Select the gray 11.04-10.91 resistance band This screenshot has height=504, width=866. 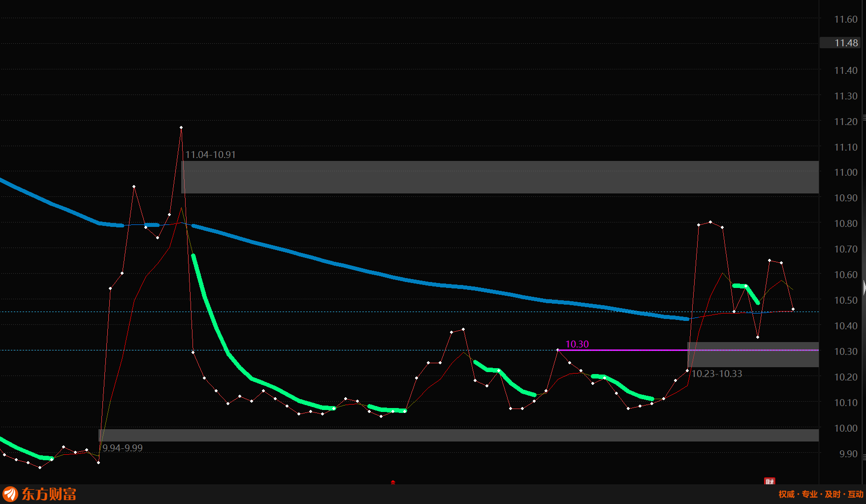pos(500,177)
